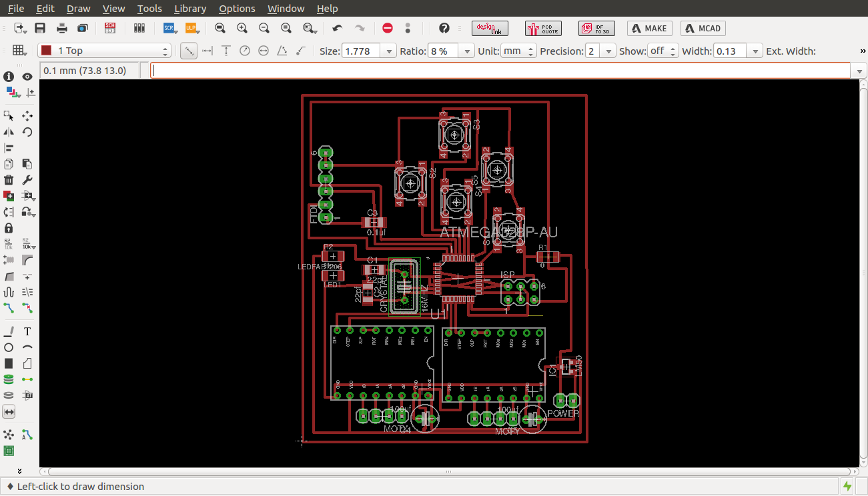Toggle the parallel dimension type button

click(189, 51)
